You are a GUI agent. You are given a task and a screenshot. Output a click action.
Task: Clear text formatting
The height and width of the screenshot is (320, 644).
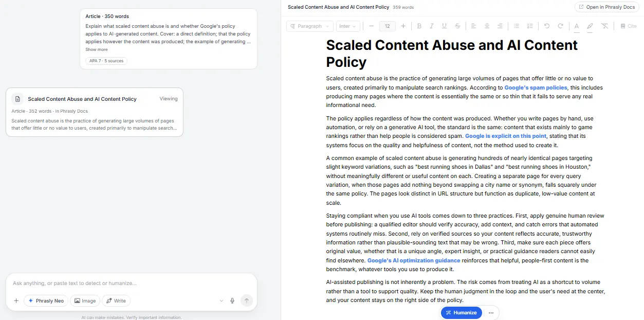coord(604,26)
